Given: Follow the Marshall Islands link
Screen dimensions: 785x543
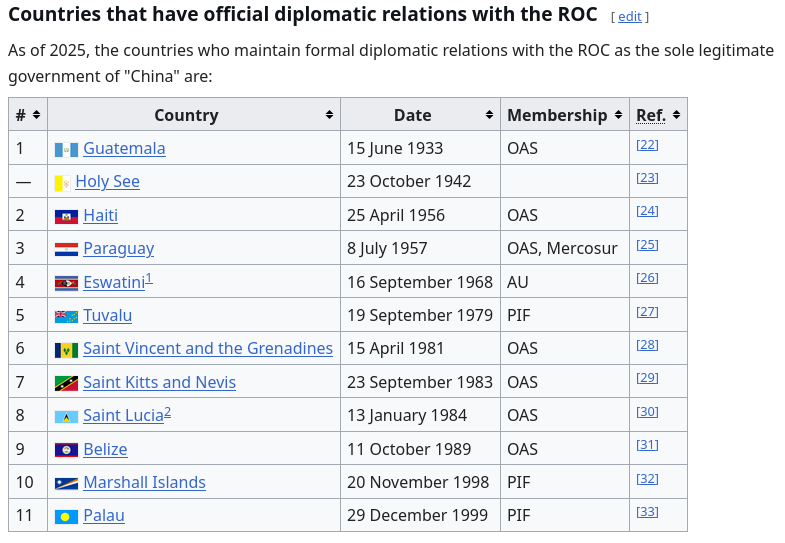Looking at the screenshot, I should [x=144, y=482].
